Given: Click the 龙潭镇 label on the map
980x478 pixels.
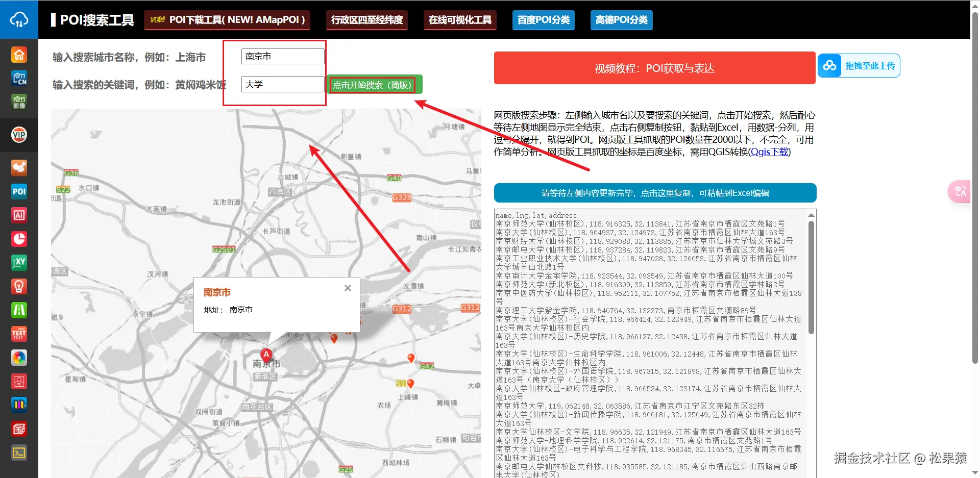Looking at the screenshot, I should coord(413,286).
